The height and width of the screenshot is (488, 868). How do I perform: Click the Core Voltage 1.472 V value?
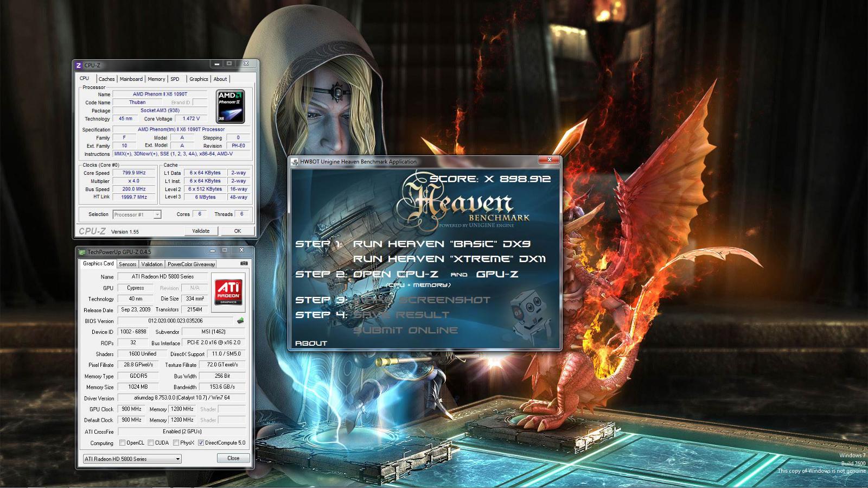[191, 118]
